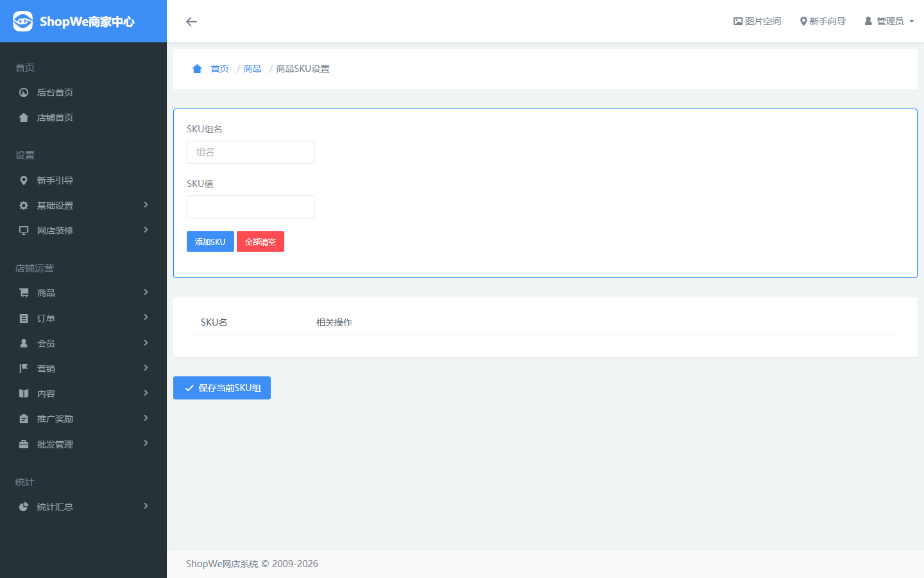
Task: Expand 统计汇总 chevron
Action: click(146, 506)
